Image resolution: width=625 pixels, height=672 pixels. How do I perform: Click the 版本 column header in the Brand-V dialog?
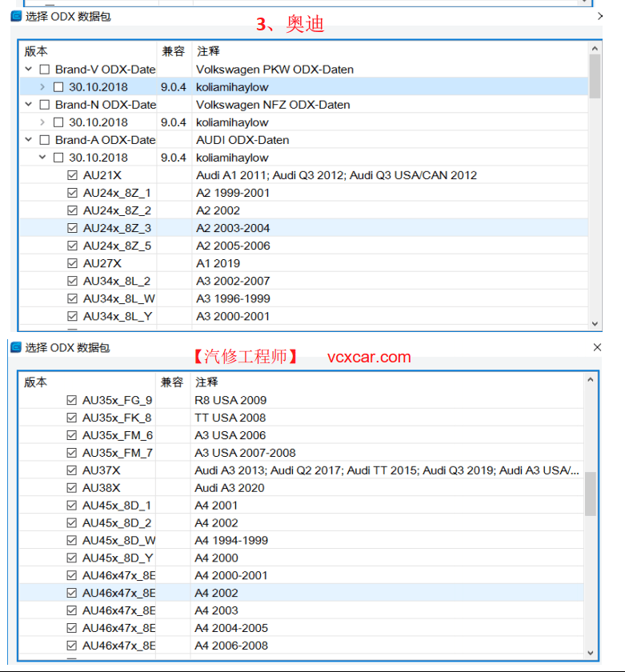pyautogui.click(x=35, y=51)
